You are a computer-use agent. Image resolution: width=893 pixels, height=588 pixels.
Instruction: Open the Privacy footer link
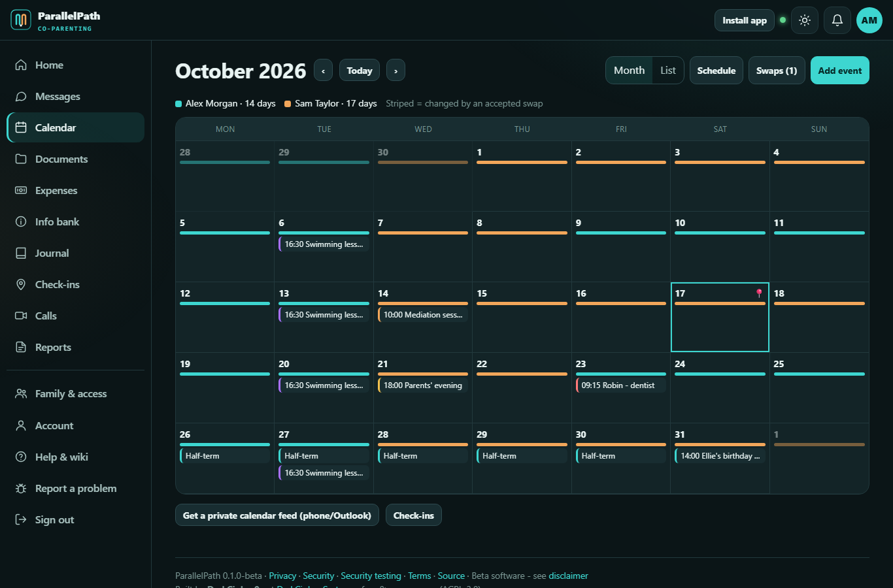282,576
